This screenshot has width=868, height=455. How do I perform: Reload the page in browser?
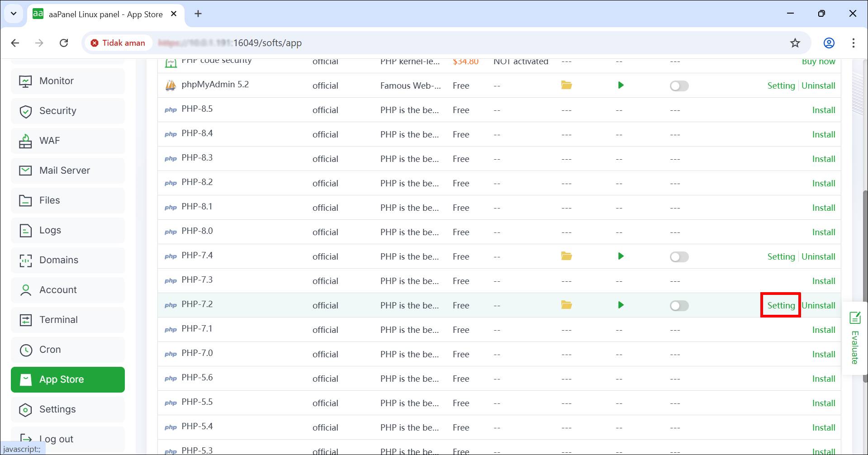pyautogui.click(x=64, y=43)
